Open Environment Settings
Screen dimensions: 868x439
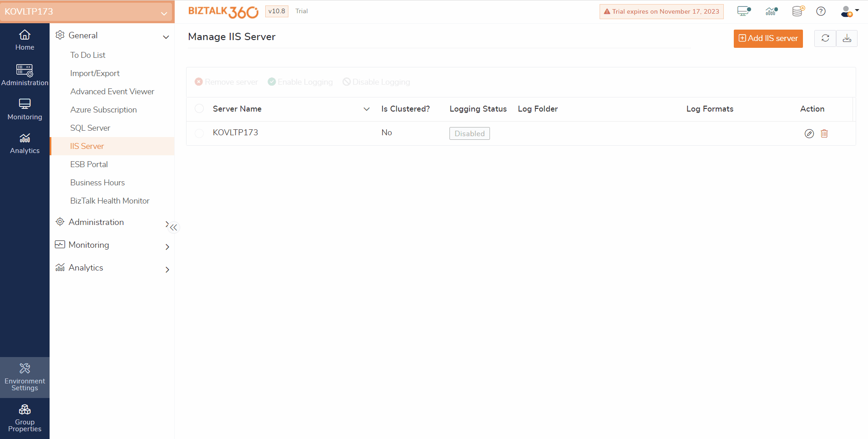(25, 378)
